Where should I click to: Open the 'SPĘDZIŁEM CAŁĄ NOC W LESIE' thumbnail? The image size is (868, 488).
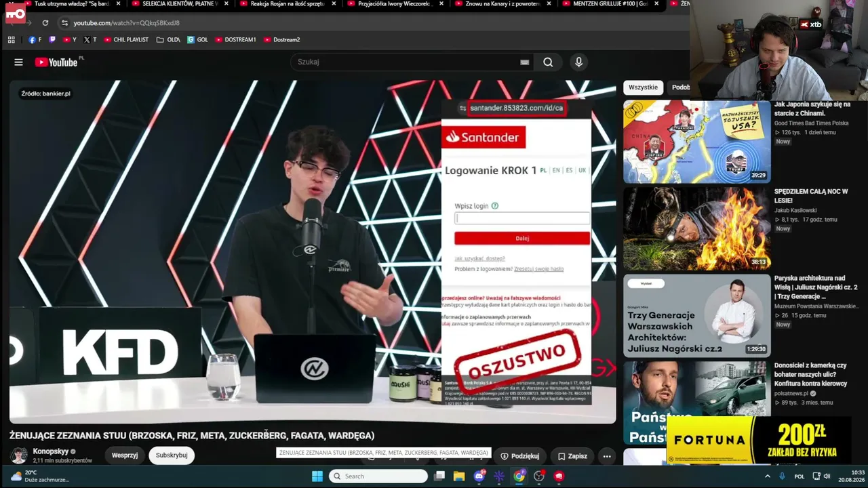coord(696,229)
